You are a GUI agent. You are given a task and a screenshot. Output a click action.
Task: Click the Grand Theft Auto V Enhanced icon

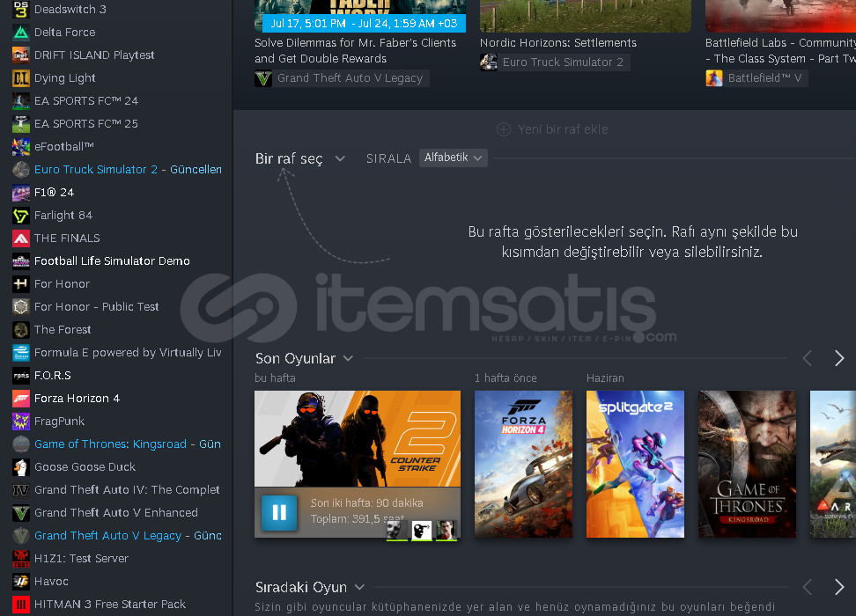click(21, 513)
